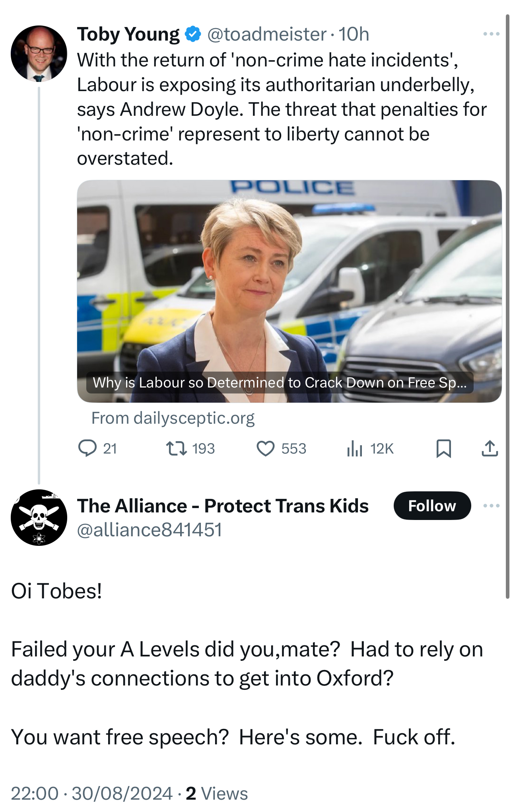This screenshot has height=812, width=513.
Task: Repost Toby Young's tweet
Action: [x=177, y=448]
